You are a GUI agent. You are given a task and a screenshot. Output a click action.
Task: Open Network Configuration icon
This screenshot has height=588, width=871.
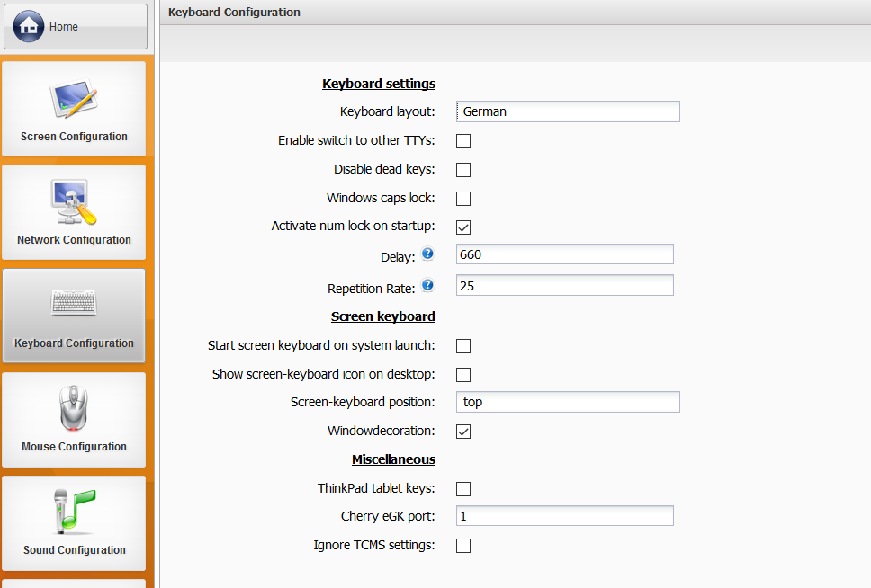(73, 201)
